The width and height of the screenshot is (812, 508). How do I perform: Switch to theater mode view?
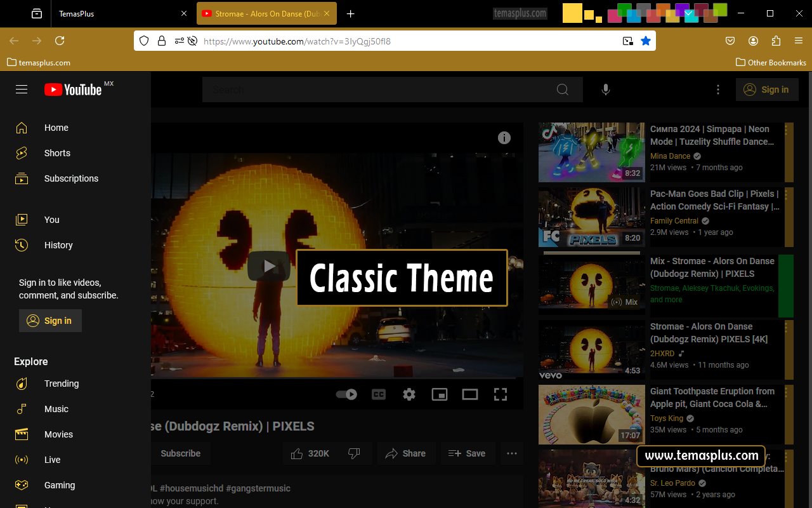point(470,394)
